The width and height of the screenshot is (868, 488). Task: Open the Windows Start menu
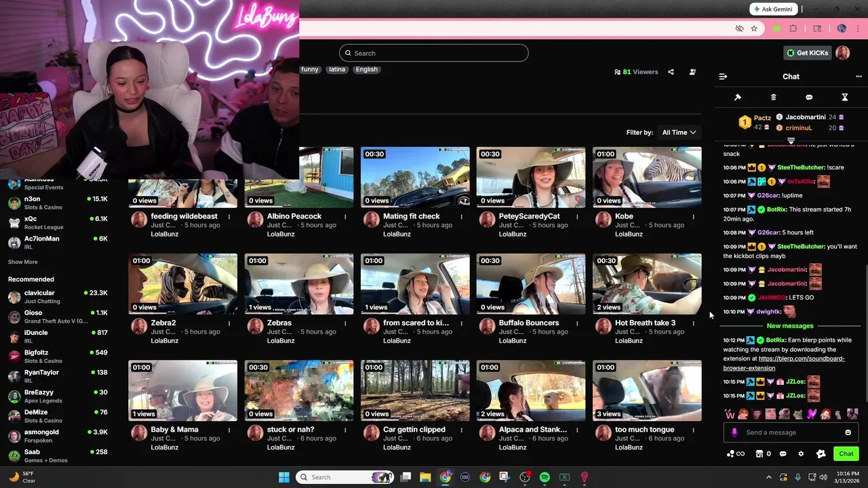pyautogui.click(x=284, y=477)
